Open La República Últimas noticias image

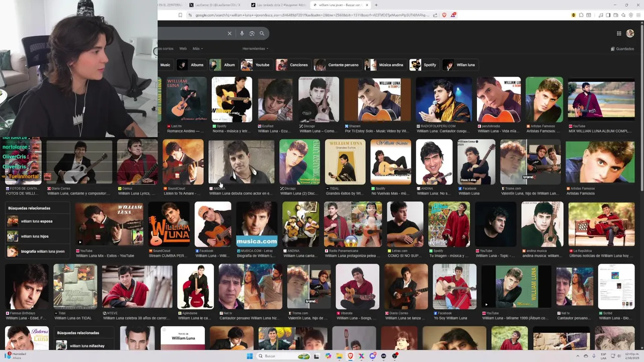tap(601, 224)
